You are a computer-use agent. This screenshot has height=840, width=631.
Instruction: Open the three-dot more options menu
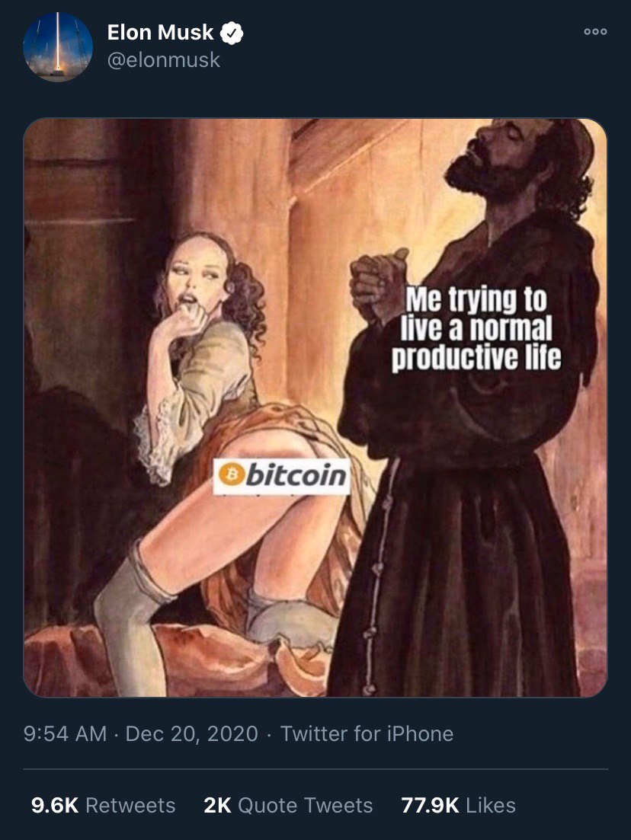click(x=595, y=32)
